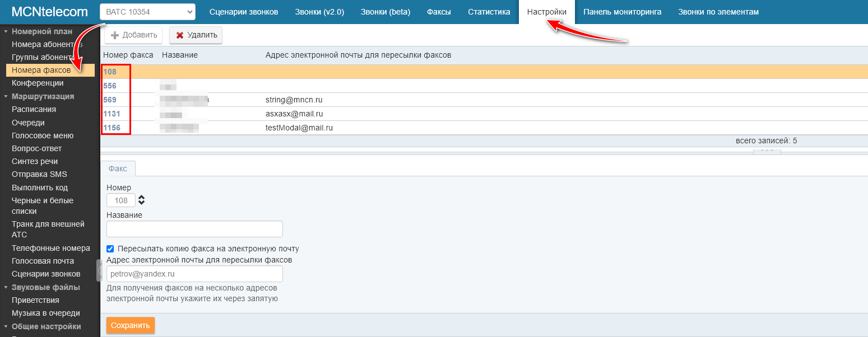Viewport: 868px width, 337px height.
Task: Open Музыка в очереди in sidebar
Action: (46, 313)
